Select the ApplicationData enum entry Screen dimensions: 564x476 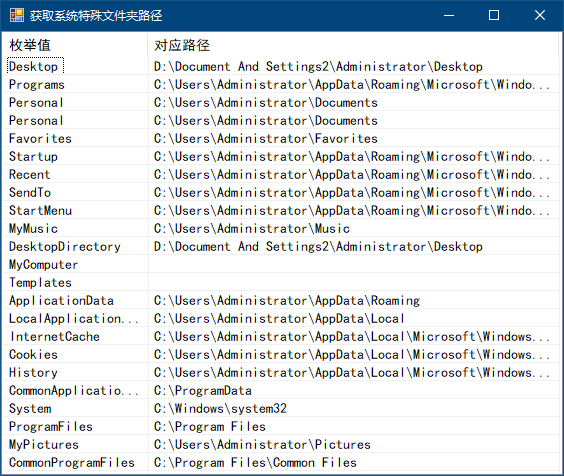[61, 300]
